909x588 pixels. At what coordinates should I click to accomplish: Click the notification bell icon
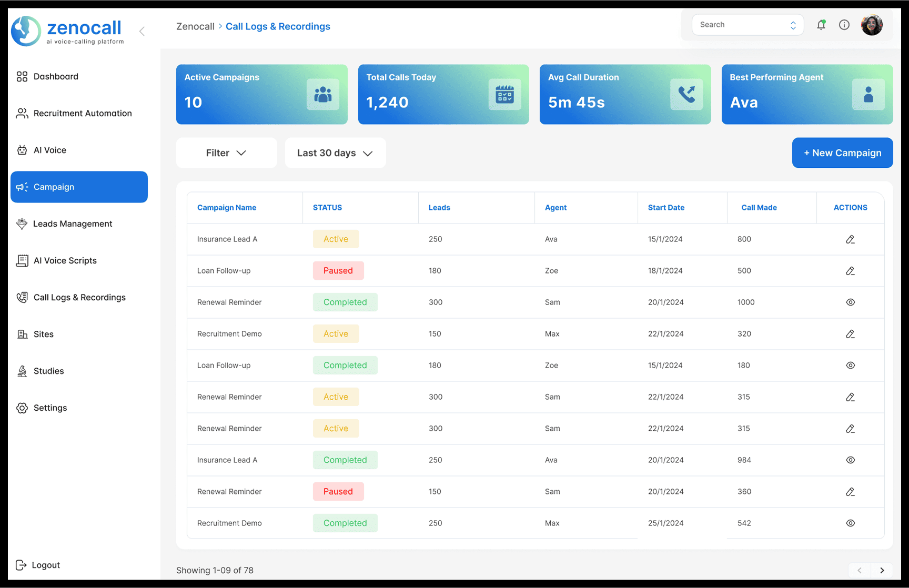(x=821, y=25)
